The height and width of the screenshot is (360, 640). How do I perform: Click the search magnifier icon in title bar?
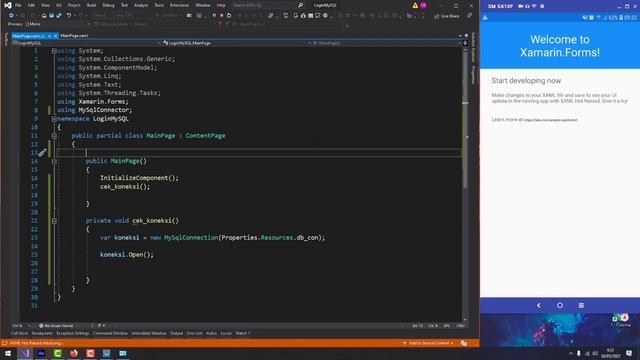pos(301,5)
